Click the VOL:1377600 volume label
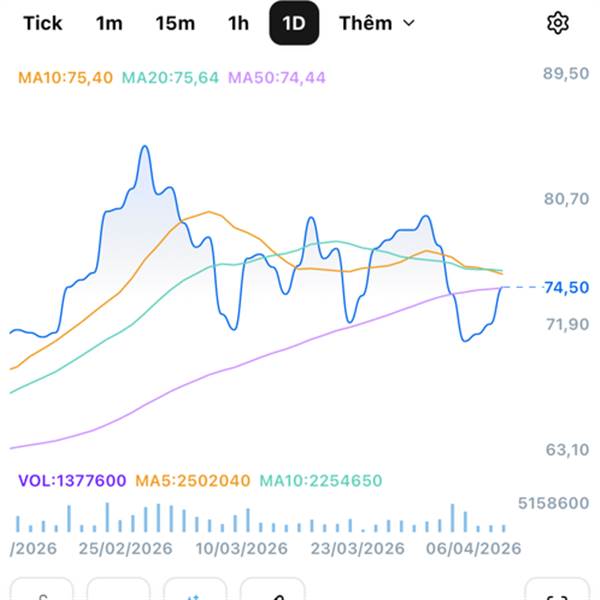The height and width of the screenshot is (600, 600). click(x=72, y=481)
